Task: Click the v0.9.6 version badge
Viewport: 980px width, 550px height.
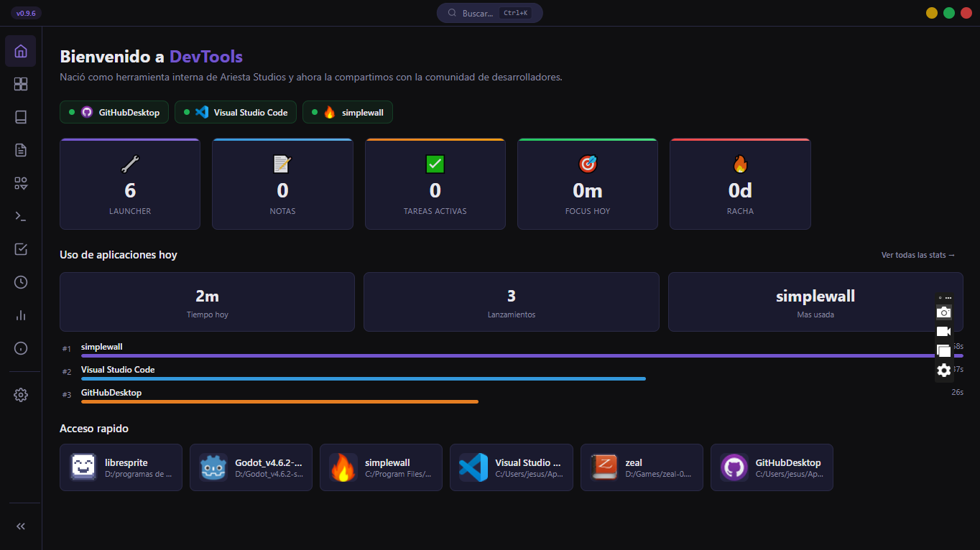Action: pos(26,13)
